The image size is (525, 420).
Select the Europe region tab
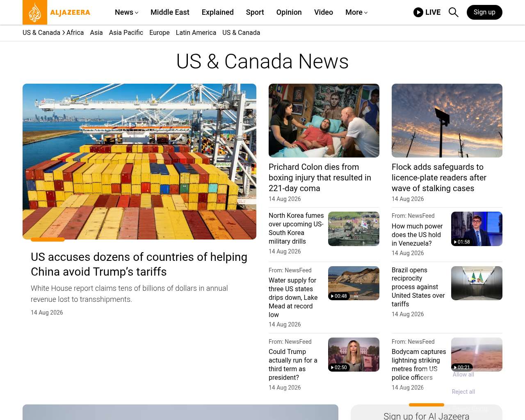160,32
